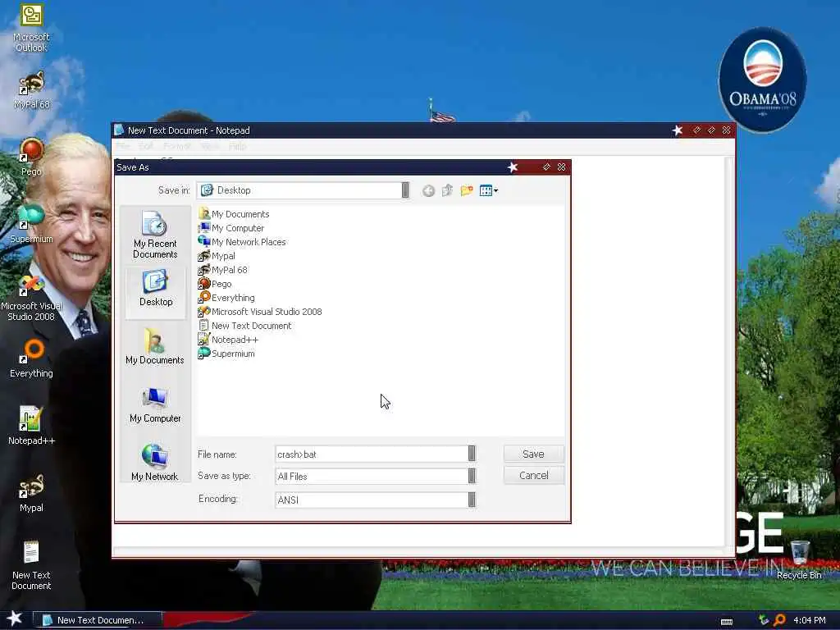Select My Computer in the file list

tap(231, 228)
